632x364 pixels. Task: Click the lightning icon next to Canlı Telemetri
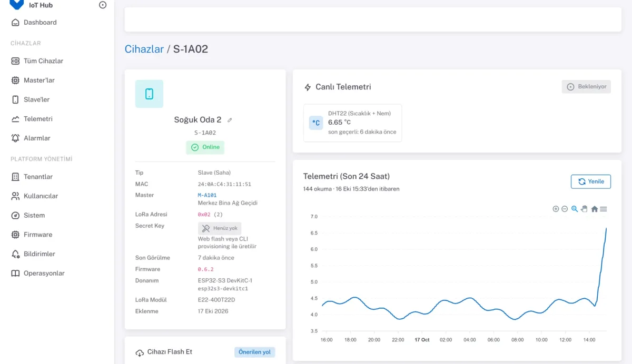[308, 87]
